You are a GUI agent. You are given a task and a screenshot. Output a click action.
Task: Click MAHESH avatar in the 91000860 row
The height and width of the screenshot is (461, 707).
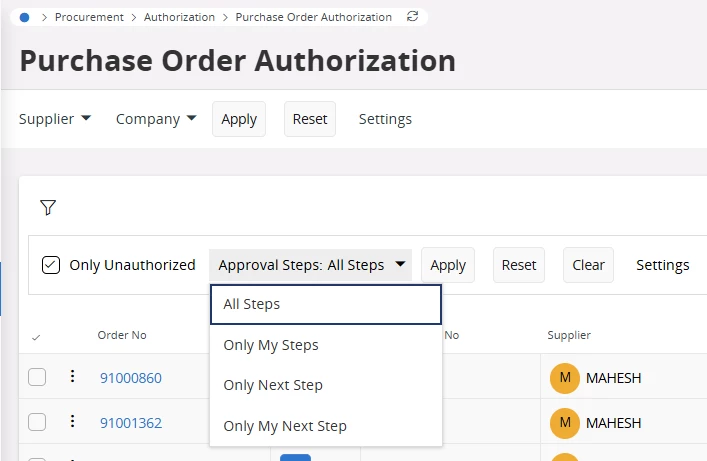(565, 378)
